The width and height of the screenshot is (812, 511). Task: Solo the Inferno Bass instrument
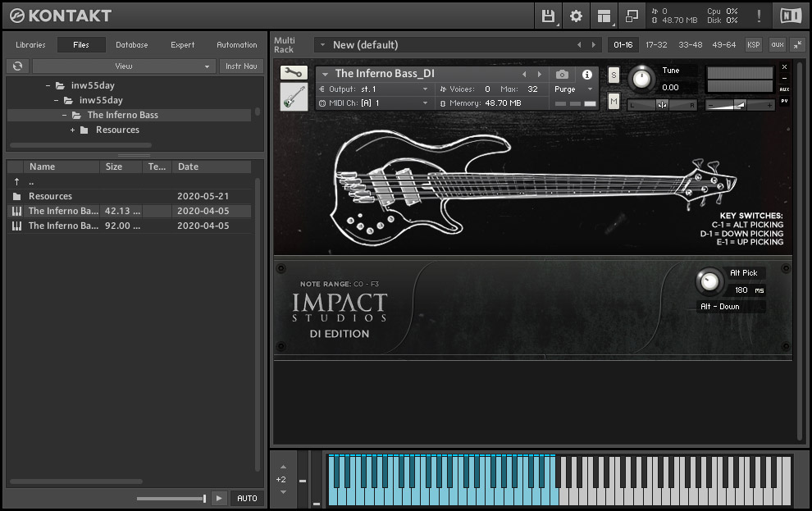coord(614,75)
